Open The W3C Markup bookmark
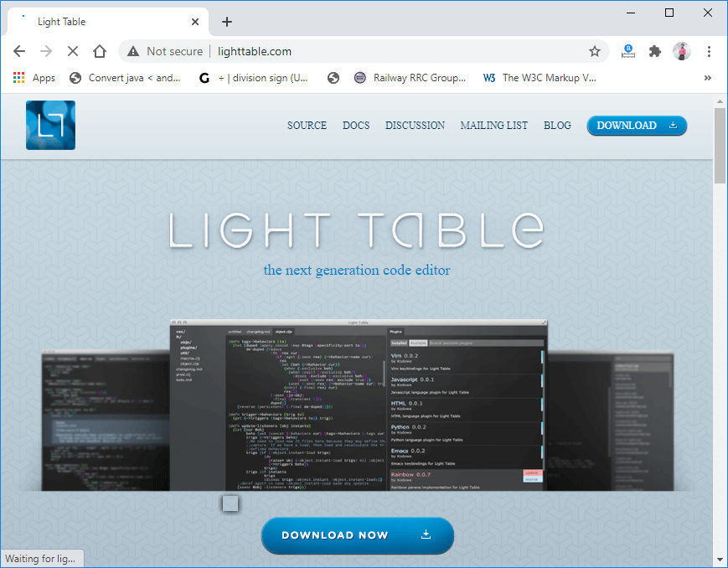This screenshot has height=568, width=728. (540, 78)
